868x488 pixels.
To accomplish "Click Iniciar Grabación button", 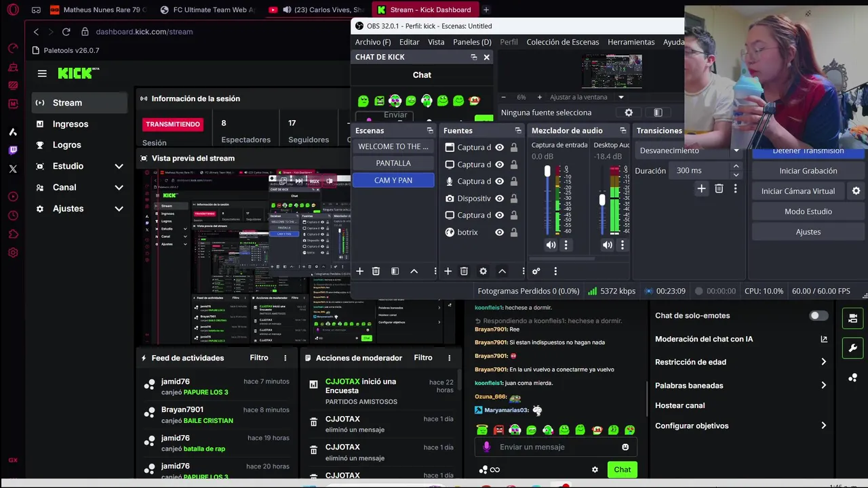I will 808,171.
